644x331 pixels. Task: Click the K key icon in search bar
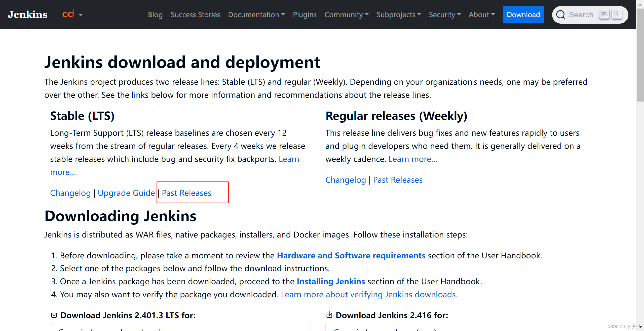point(617,14)
